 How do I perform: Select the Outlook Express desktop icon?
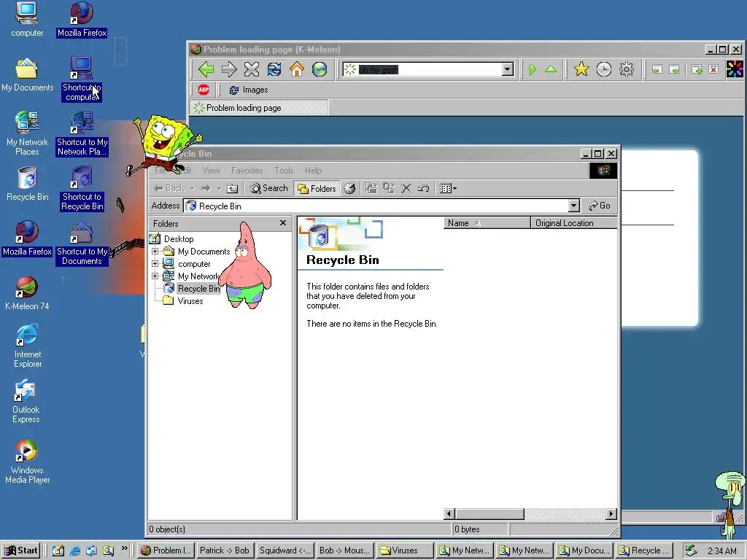(x=26, y=402)
